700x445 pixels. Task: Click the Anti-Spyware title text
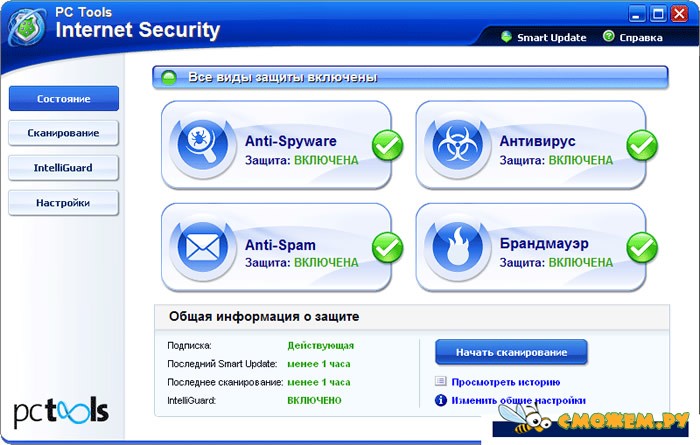click(x=291, y=141)
